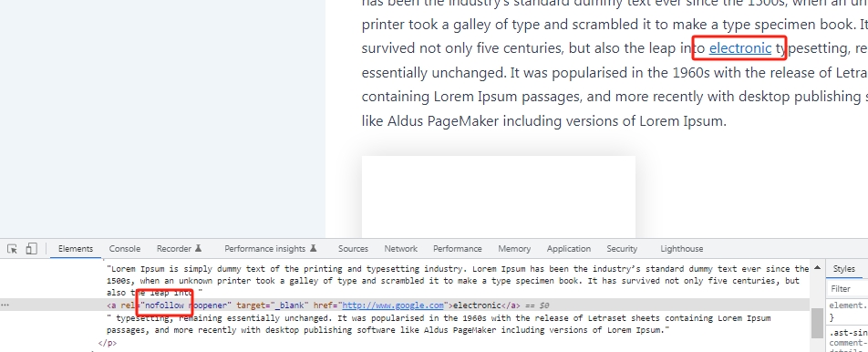Open the Performance insights tab
The height and width of the screenshot is (352, 868).
pyautogui.click(x=270, y=249)
